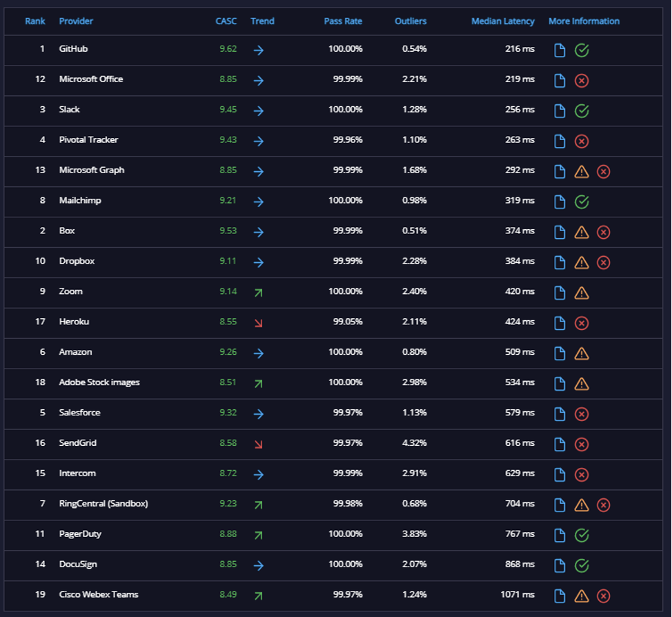Open the document icon for Dropbox
Image resolution: width=672 pixels, height=617 pixels.
tap(560, 262)
